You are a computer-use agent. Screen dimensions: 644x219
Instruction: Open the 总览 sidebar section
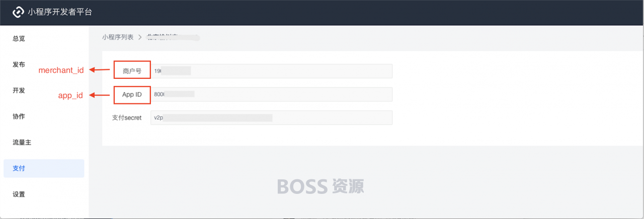(19, 38)
